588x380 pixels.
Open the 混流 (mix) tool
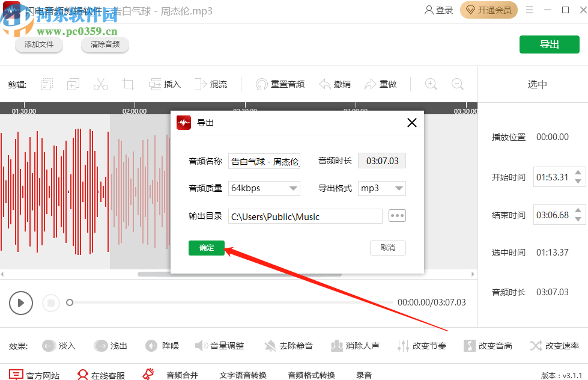coord(211,84)
